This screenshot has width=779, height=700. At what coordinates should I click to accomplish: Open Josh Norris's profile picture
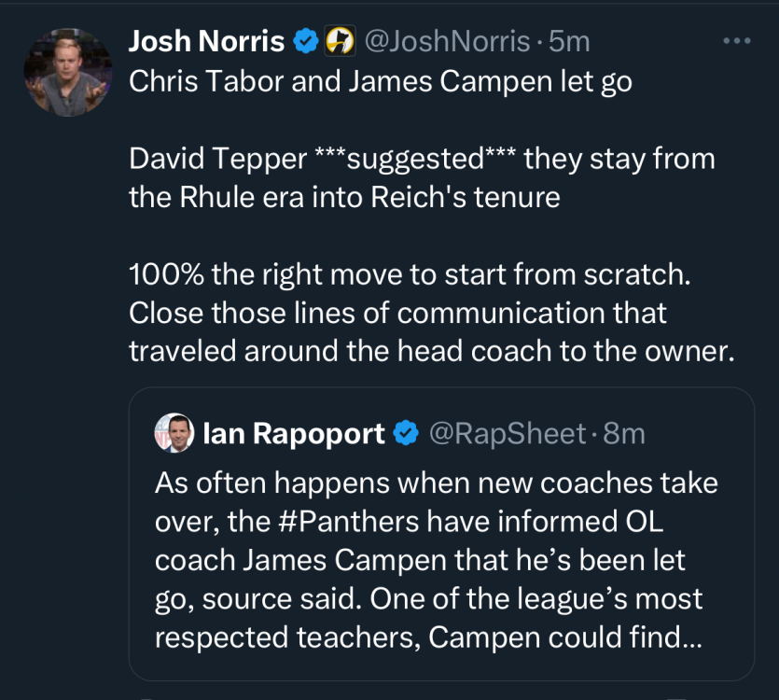pyautogui.click(x=68, y=72)
